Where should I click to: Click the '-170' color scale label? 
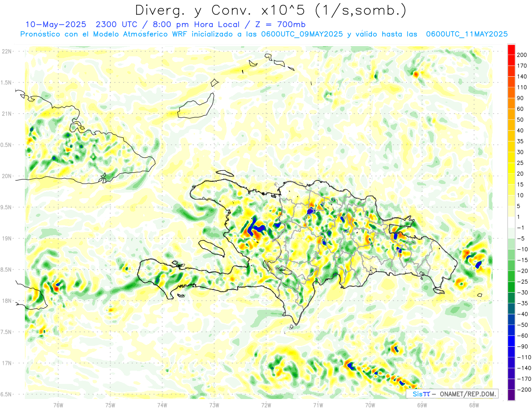coord(524,379)
